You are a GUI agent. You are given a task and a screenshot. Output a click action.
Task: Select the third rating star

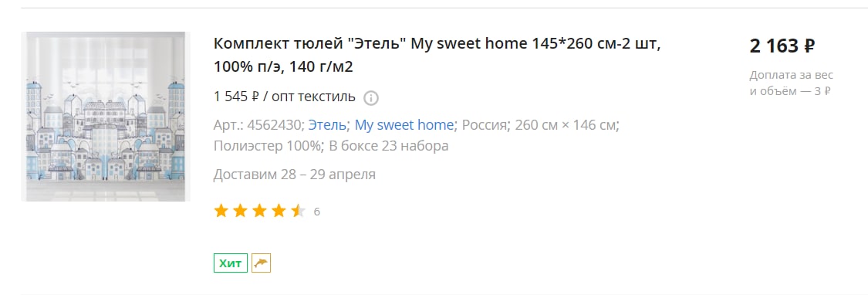(x=259, y=211)
